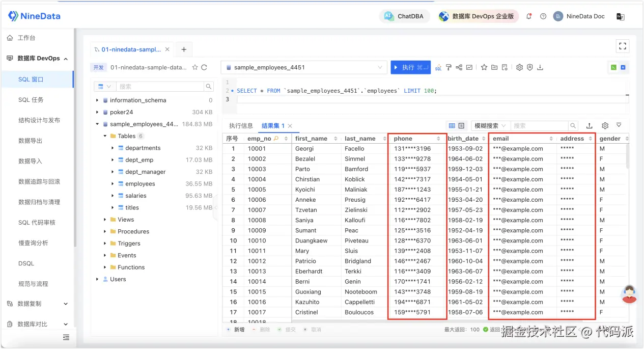Click 数据库 DevOps 企业版 button
The width and height of the screenshot is (644, 349).
[x=478, y=16]
